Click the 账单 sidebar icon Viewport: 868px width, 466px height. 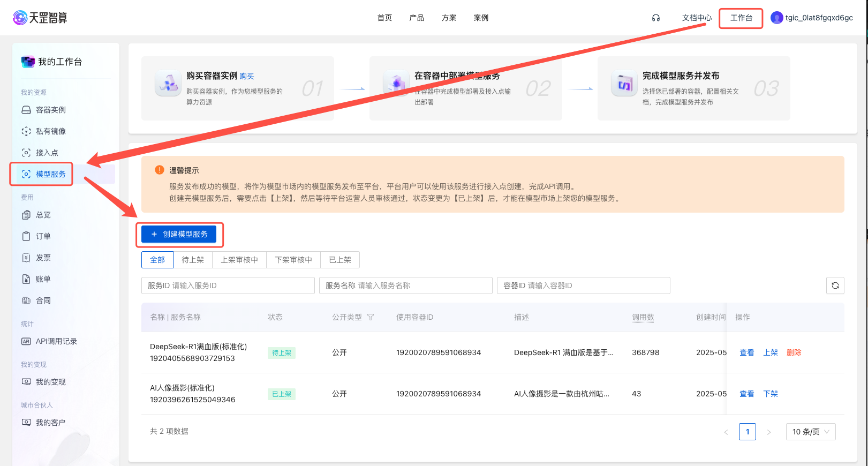click(x=26, y=279)
